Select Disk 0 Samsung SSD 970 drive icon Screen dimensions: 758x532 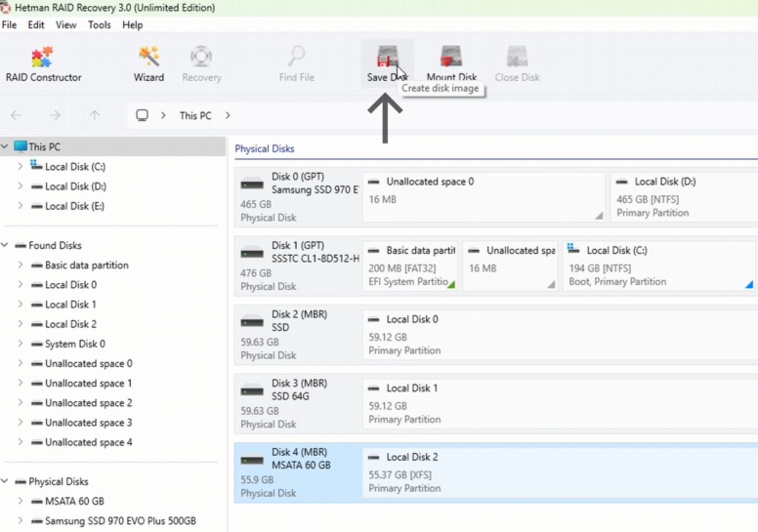click(252, 184)
